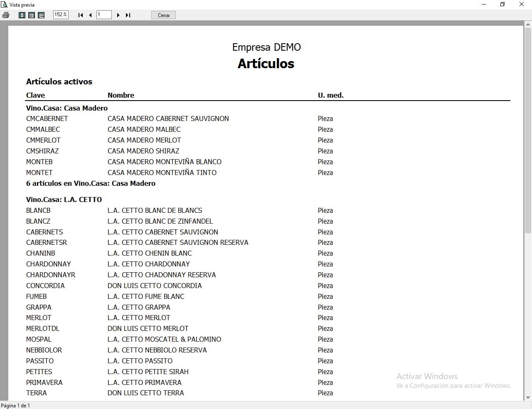532x409 pixels.
Task: Click the "Empresa DEMO" heading
Action: [x=266, y=47]
